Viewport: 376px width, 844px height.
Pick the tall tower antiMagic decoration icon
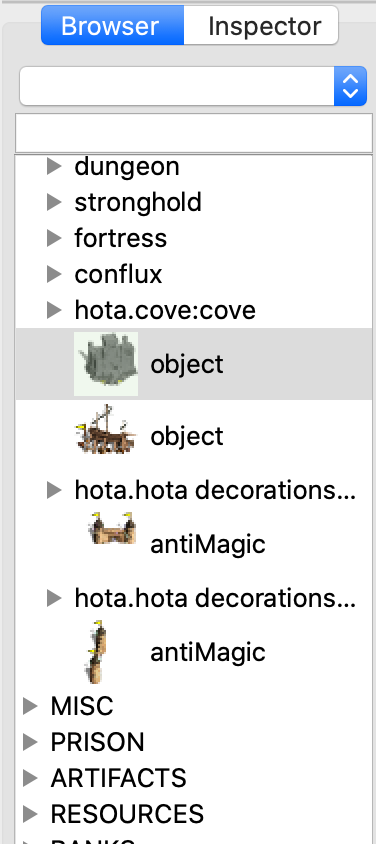tap(97, 651)
